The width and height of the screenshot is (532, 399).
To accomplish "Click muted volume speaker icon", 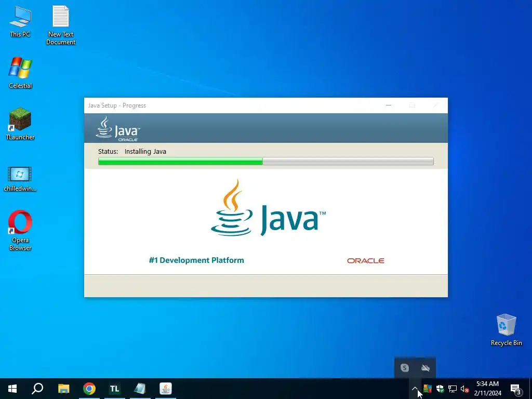I will click(x=464, y=389).
